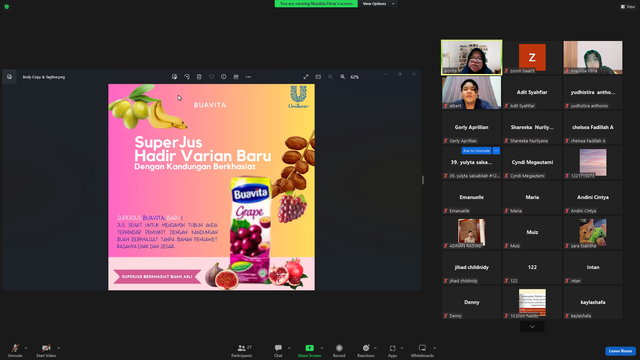The image size is (640, 360).
Task: Show more participants with down chevron
Action: click(x=532, y=327)
